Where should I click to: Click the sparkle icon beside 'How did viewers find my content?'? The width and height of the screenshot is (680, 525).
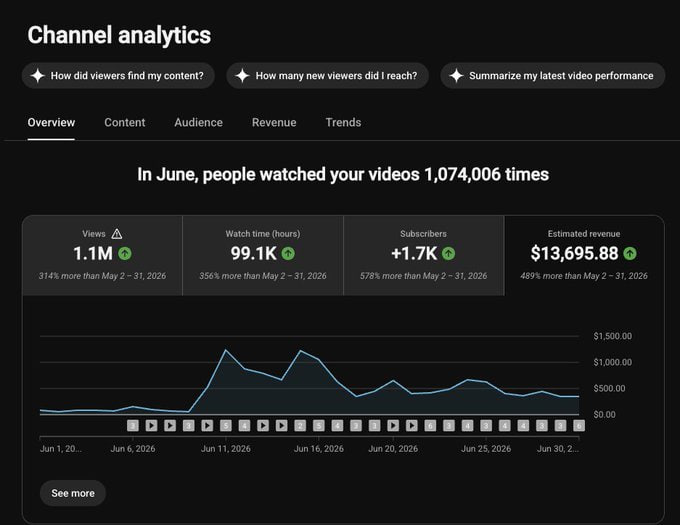click(38, 75)
